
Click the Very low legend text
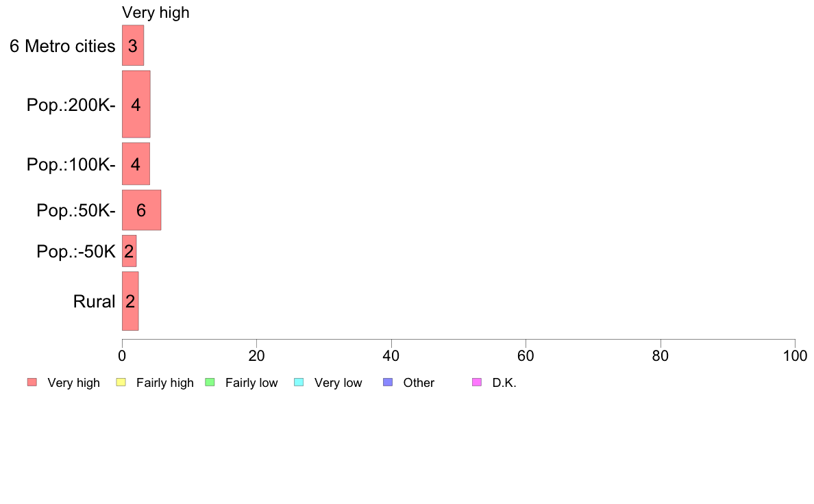pos(338,383)
